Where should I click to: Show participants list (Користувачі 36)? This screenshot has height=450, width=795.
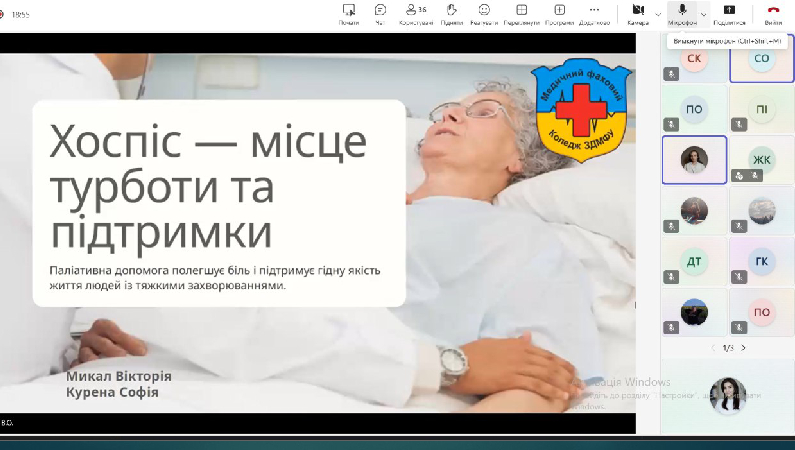point(416,14)
